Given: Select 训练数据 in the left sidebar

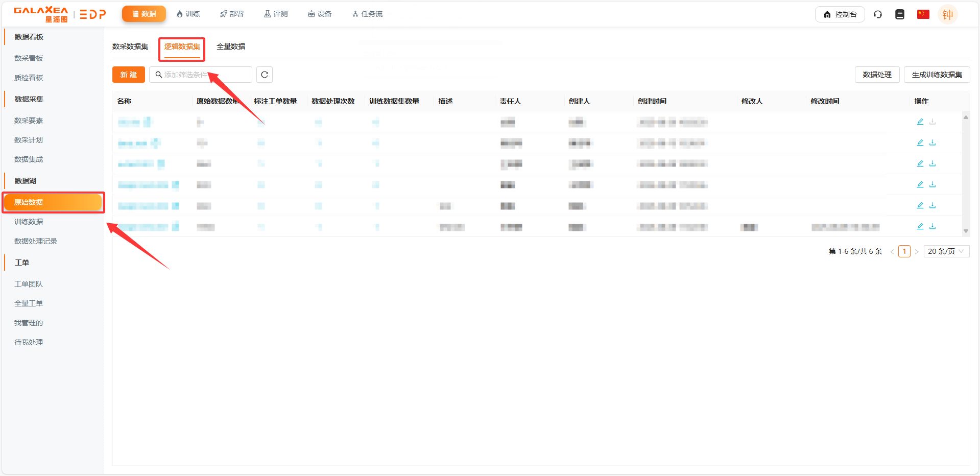Looking at the screenshot, I should coord(29,222).
